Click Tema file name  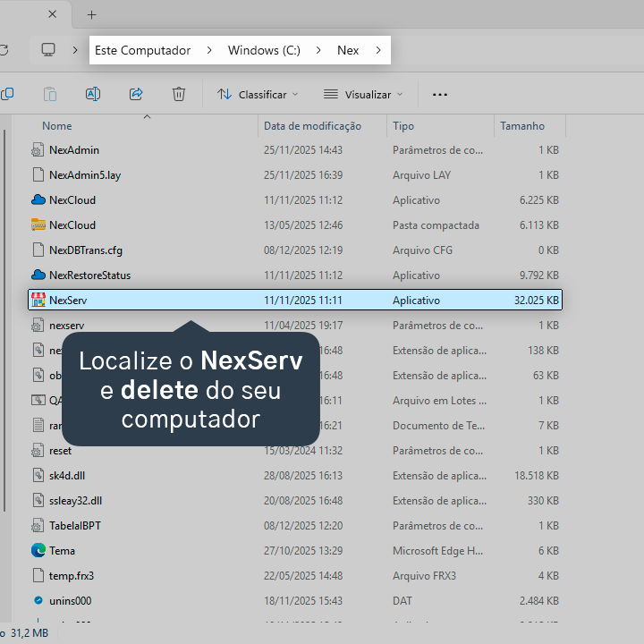click(62, 551)
